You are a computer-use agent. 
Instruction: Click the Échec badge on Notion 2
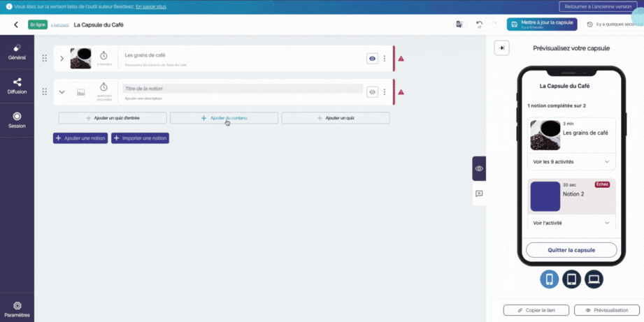602,184
